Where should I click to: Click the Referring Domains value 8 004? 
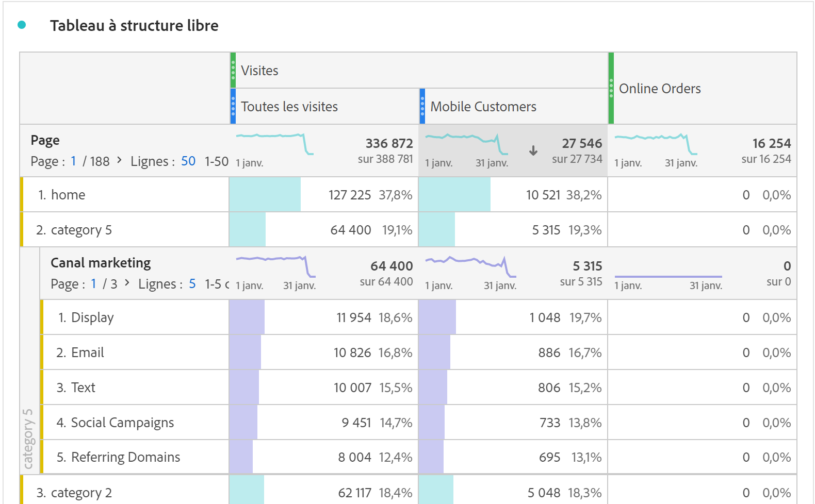pos(355,457)
